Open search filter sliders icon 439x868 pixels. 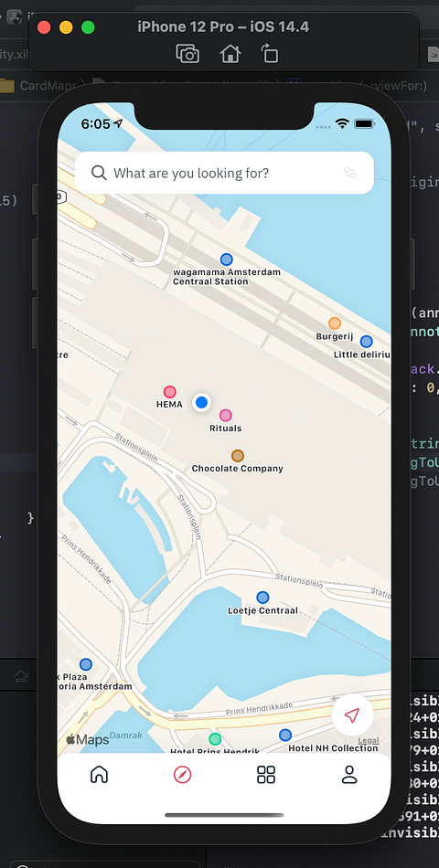click(x=349, y=173)
